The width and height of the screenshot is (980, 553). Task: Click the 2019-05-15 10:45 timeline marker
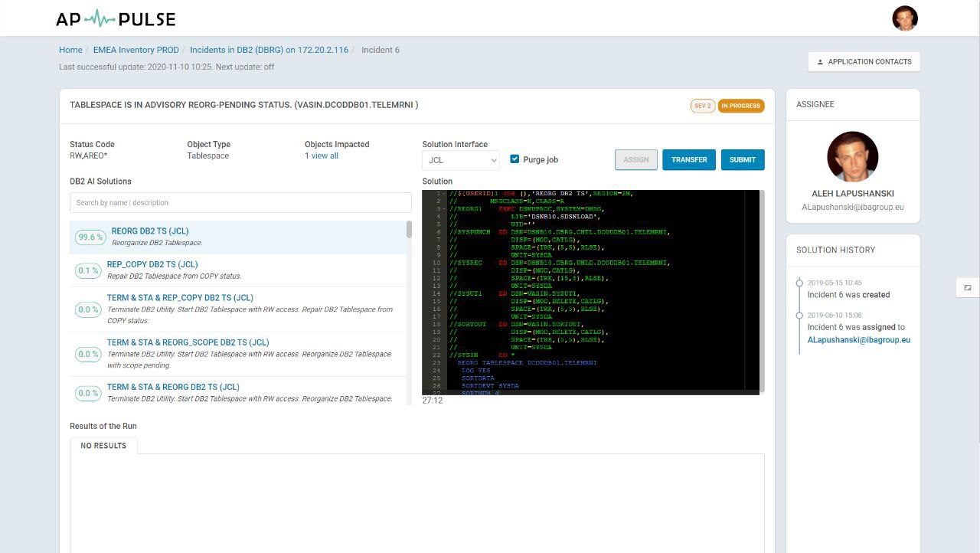pos(799,283)
